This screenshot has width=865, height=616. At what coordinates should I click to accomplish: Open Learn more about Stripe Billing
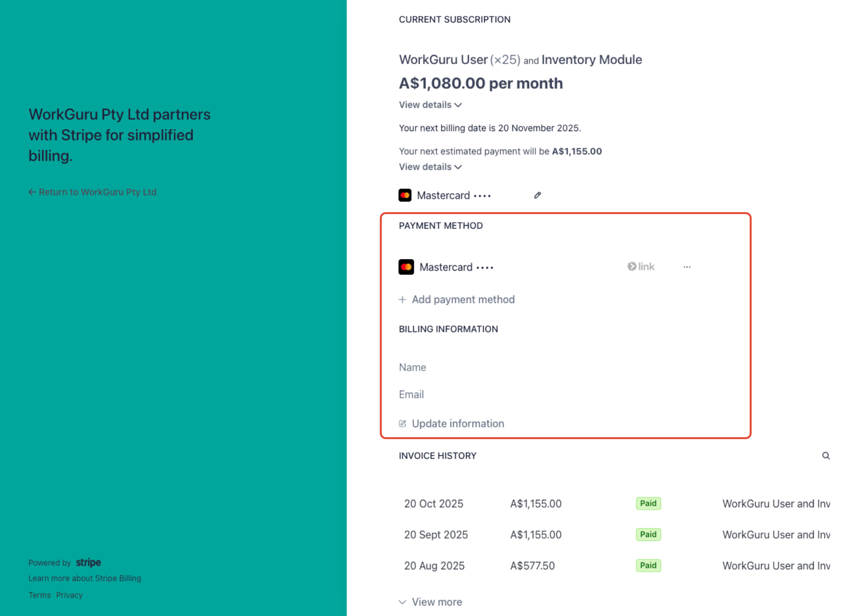click(85, 578)
